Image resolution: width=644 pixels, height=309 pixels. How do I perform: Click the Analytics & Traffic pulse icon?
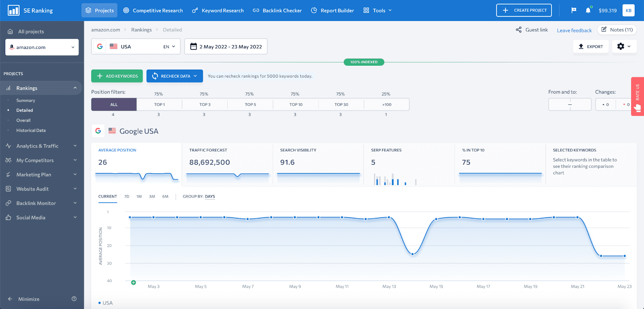coord(8,146)
